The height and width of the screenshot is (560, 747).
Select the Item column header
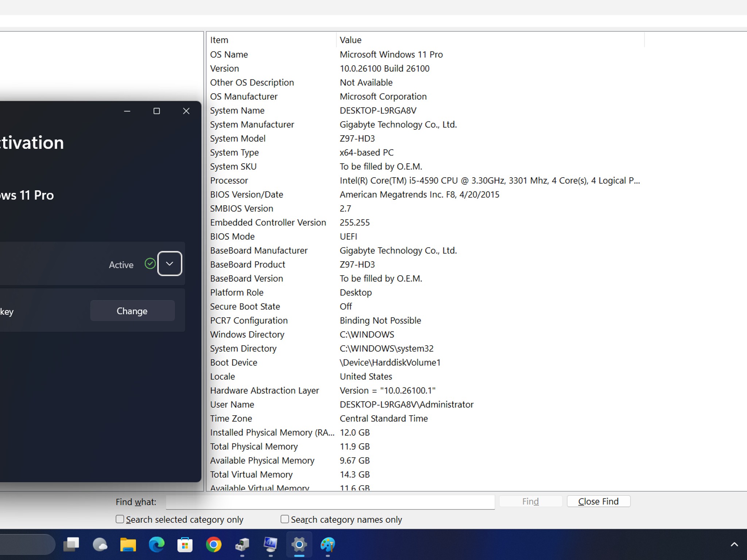click(x=271, y=40)
